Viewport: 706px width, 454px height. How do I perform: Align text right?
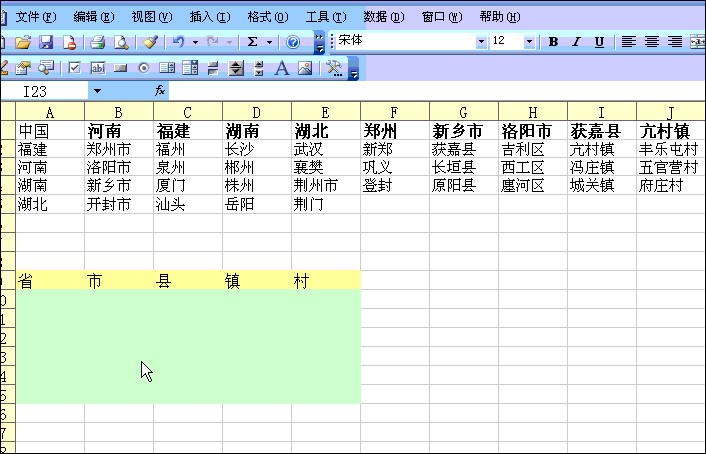point(674,42)
